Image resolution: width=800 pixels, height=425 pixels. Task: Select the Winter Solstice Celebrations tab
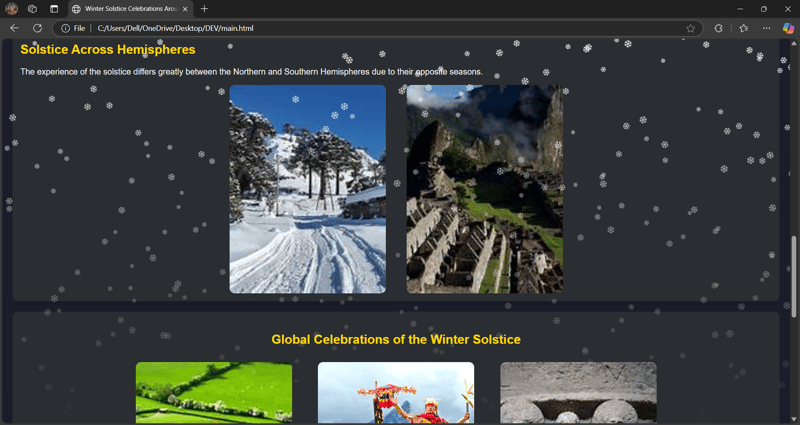tap(131, 9)
